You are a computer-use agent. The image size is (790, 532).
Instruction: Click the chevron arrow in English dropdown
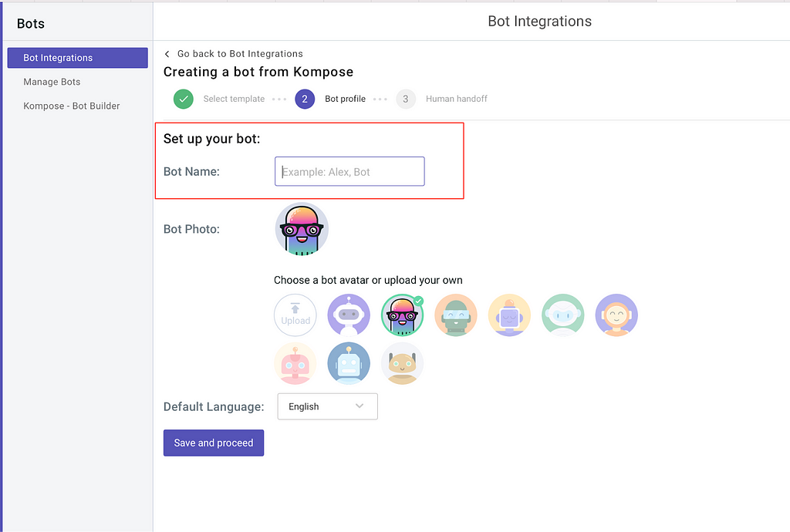(360, 406)
